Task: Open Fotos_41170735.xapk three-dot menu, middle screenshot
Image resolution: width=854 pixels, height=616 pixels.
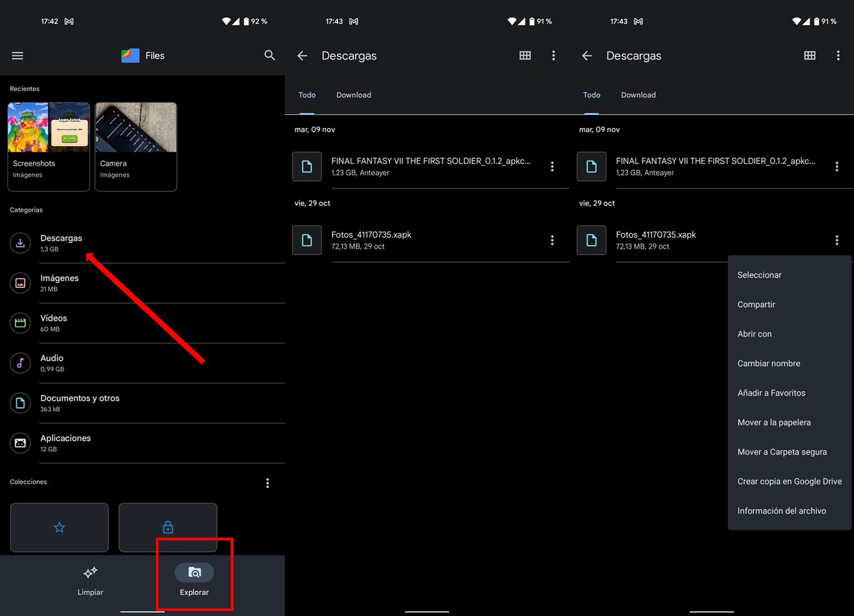Action: click(552, 240)
